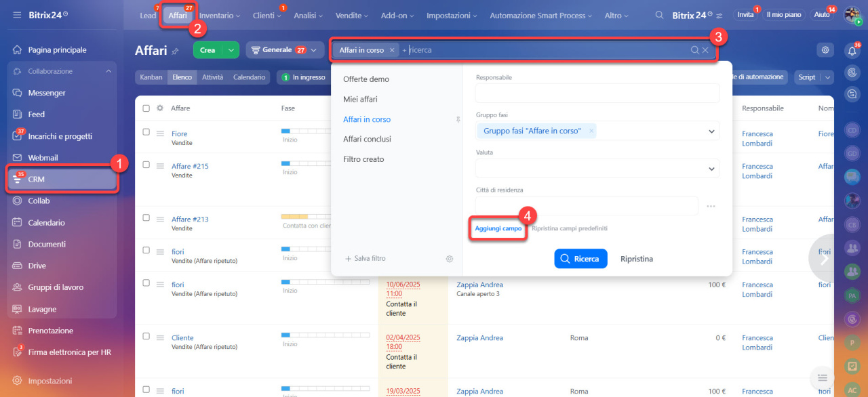
Task: Open the Generale pipeline dropdown
Action: [x=285, y=50]
